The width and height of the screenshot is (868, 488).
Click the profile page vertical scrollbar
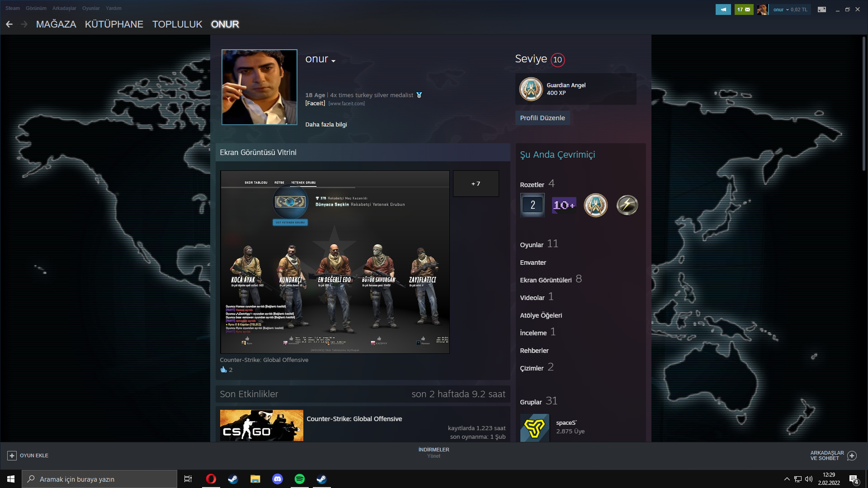(863, 104)
